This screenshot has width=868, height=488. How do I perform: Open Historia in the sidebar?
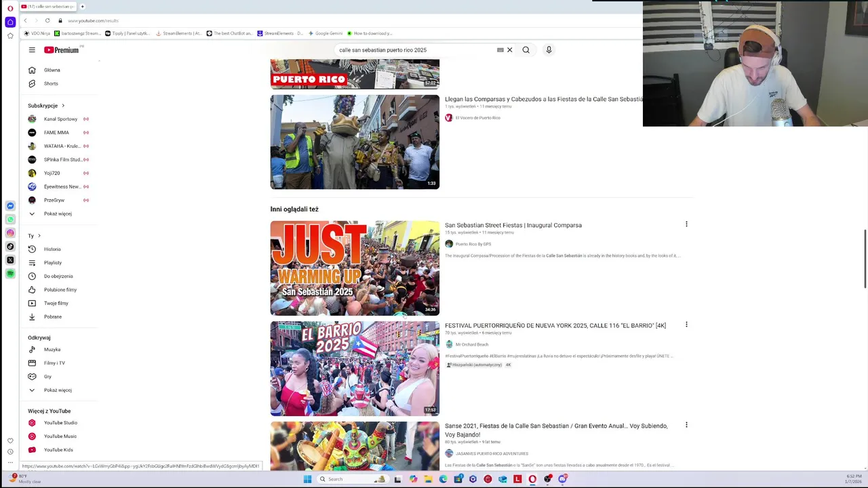(x=52, y=249)
